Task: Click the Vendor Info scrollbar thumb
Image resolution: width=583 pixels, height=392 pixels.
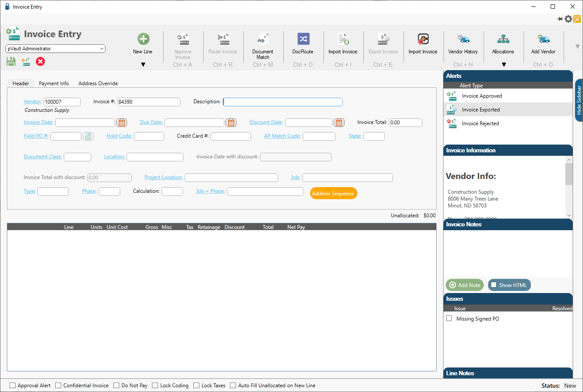Action: point(569,174)
